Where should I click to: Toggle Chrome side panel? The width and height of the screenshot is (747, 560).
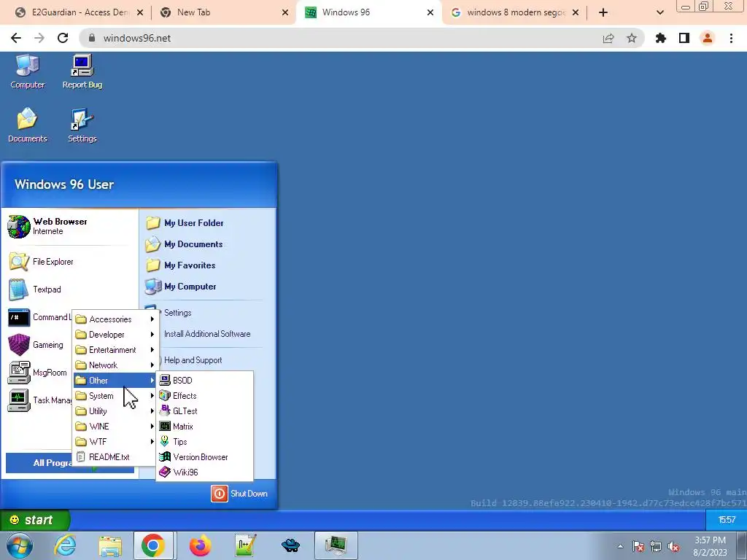pyautogui.click(x=684, y=38)
